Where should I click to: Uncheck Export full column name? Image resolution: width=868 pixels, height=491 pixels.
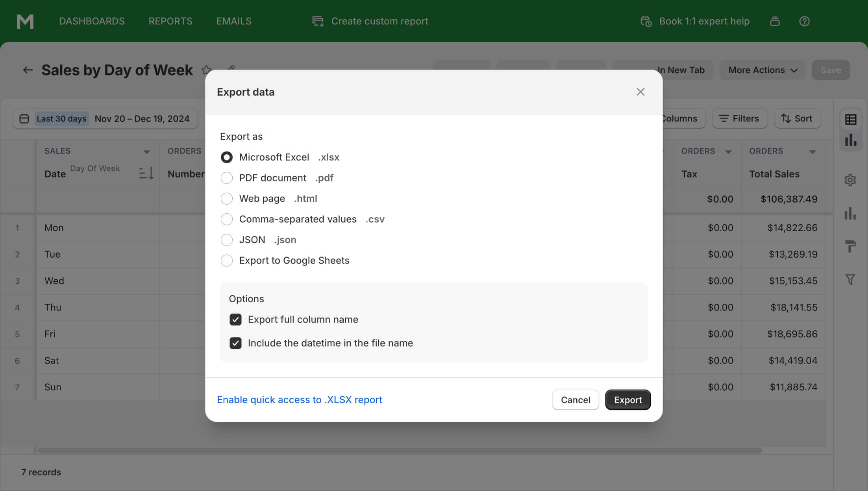click(235, 319)
